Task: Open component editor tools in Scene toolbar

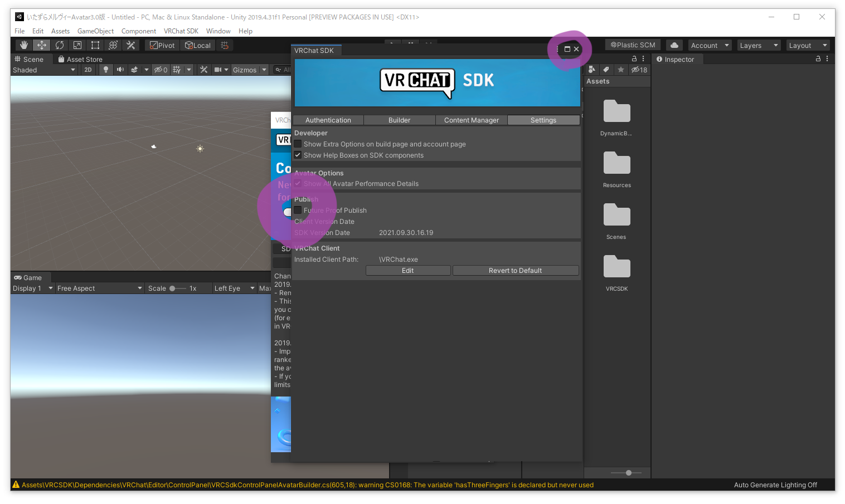Action: pos(204,70)
